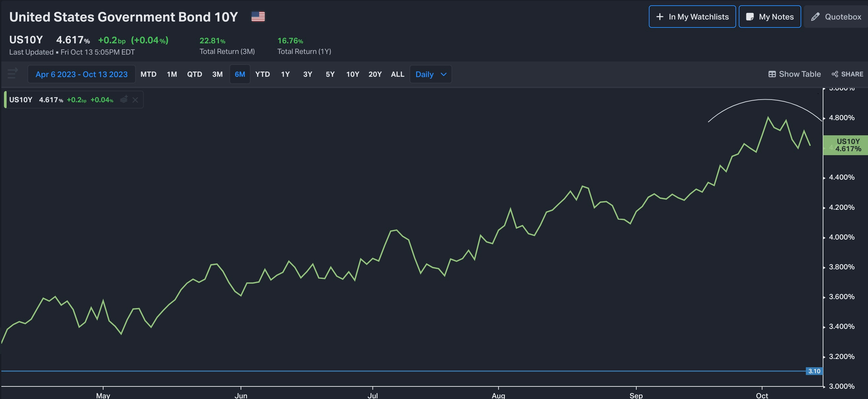Open the Apr 6 2023 - Oct 13 2023 date picker
Image resolution: width=868 pixels, height=399 pixels.
(x=82, y=74)
